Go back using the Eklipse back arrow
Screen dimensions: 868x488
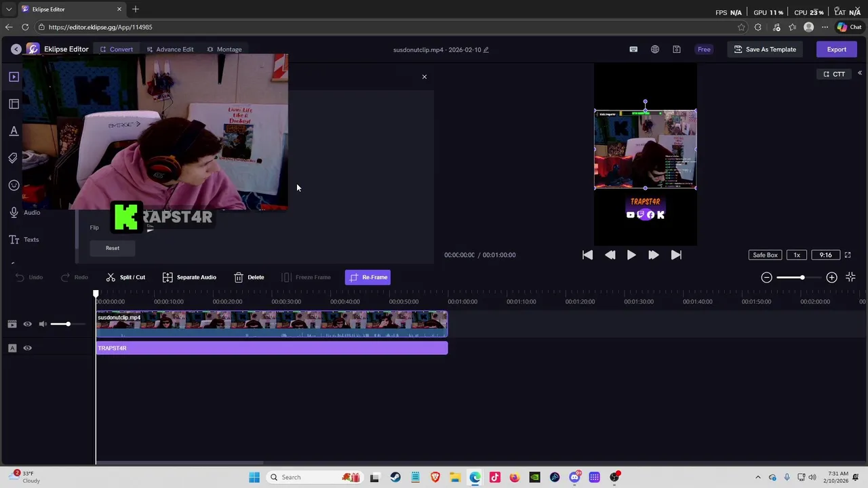16,49
